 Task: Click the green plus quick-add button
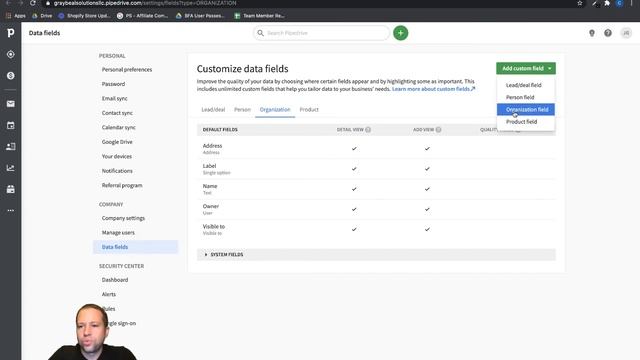[400, 33]
